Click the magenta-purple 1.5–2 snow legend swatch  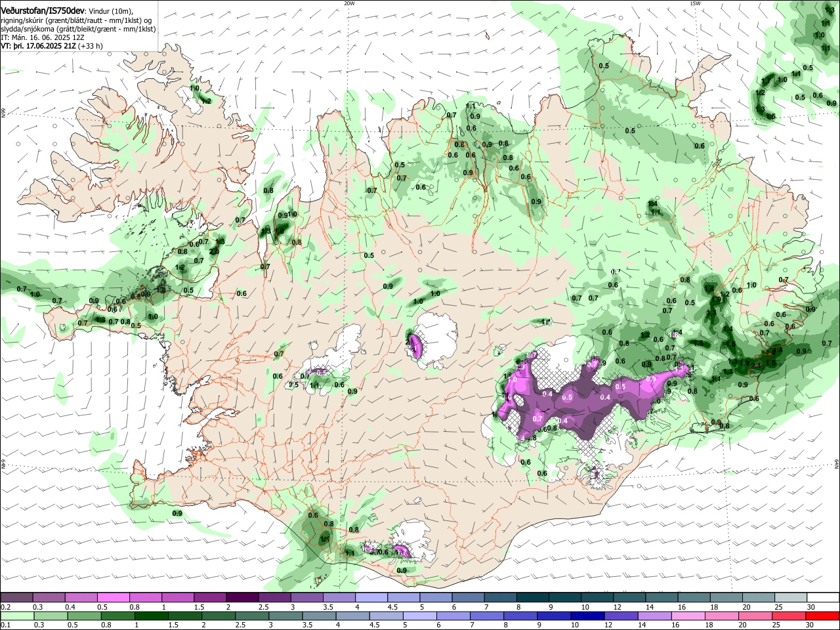tap(210, 598)
